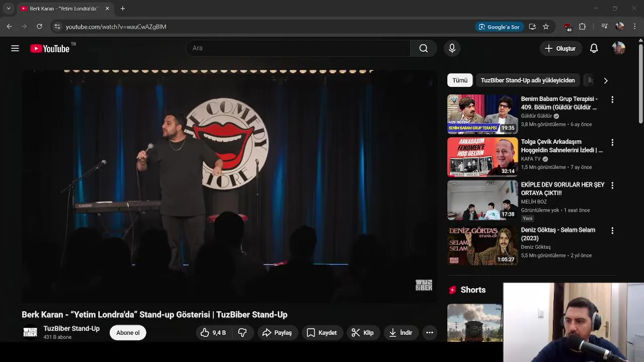Open the TuzBiber Stand-Up channel avatar
Screen dimensions: 644x362
coord(30,332)
